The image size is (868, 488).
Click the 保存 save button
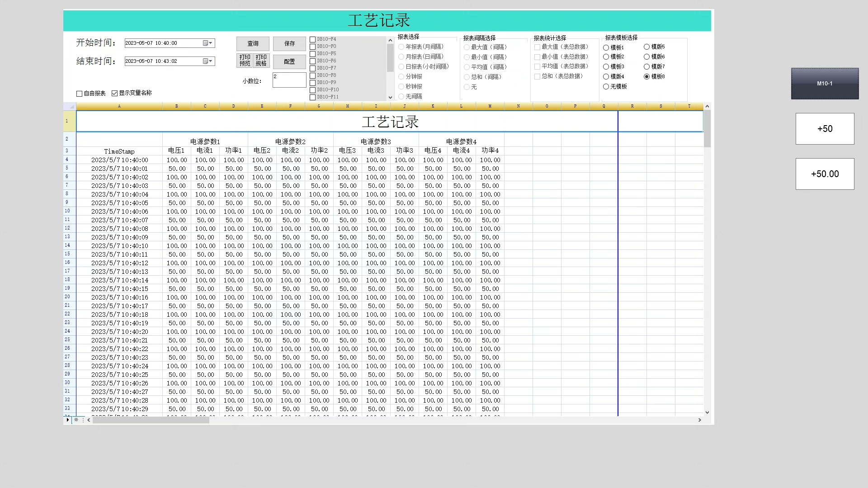point(289,43)
